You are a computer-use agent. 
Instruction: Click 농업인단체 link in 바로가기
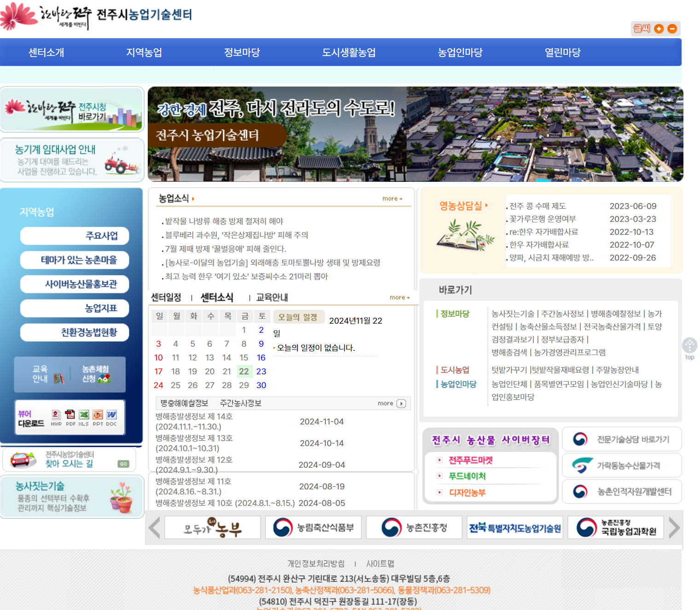tap(509, 384)
